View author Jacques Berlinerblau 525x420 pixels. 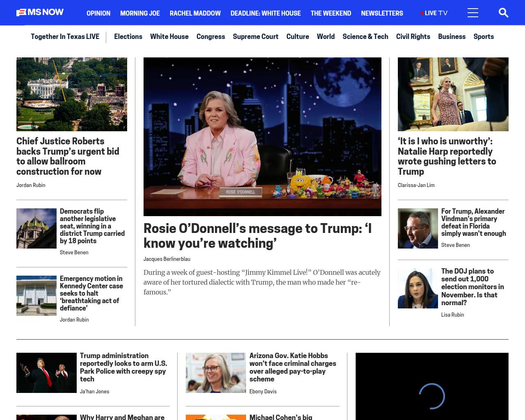point(167,259)
